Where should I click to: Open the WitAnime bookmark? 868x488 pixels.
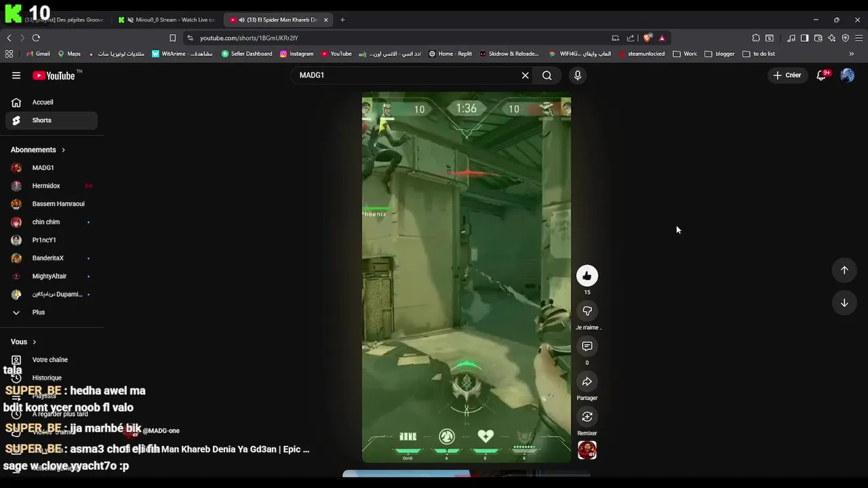coord(182,54)
